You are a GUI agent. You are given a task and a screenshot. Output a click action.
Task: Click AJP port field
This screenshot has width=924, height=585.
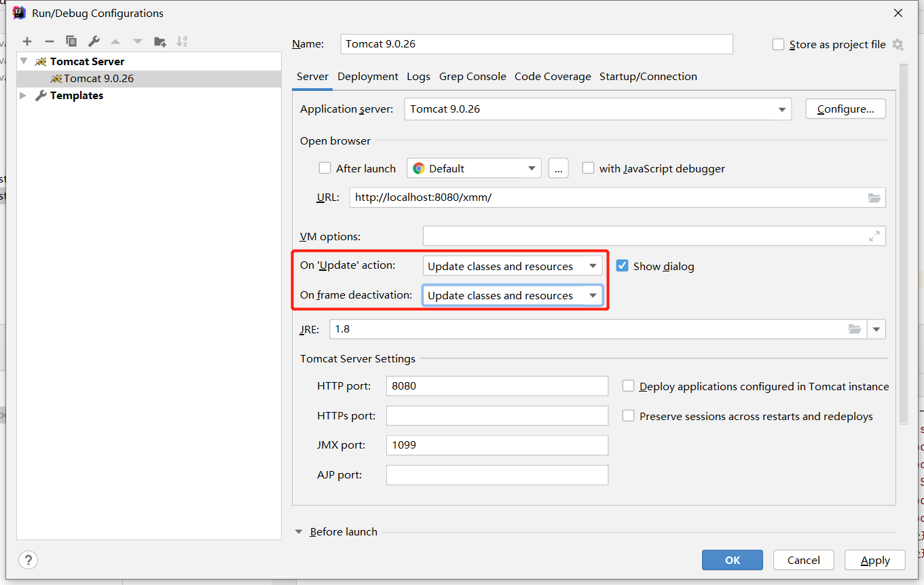[497, 475]
